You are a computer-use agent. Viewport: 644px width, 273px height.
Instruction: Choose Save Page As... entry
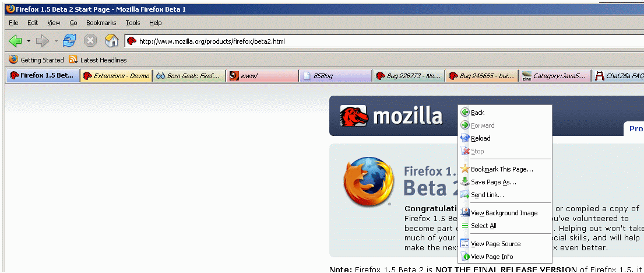click(x=505, y=182)
